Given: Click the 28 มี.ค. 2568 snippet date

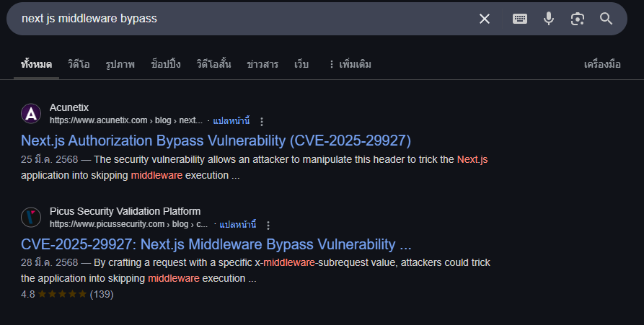Looking at the screenshot, I should (x=49, y=262).
